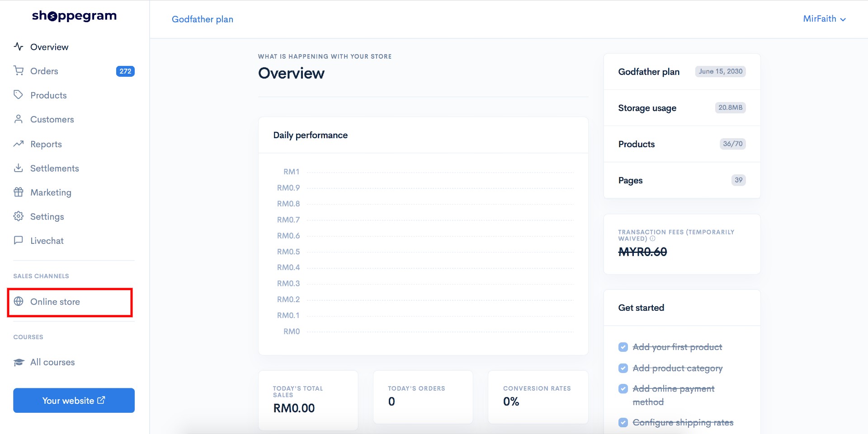Viewport: 868px width, 434px height.
Task: Toggle the 'Add online payment method' checkbox
Action: (x=623, y=389)
